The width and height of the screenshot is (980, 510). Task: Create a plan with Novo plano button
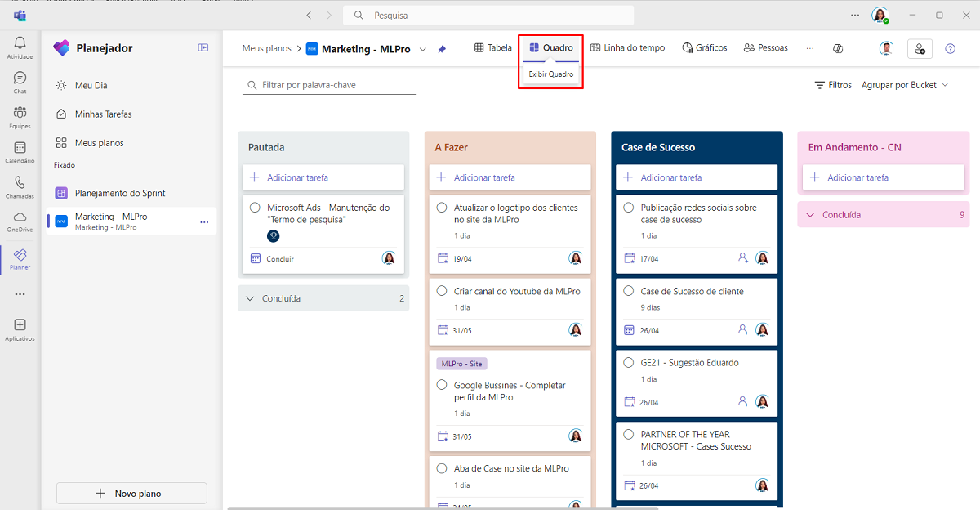[x=131, y=494]
